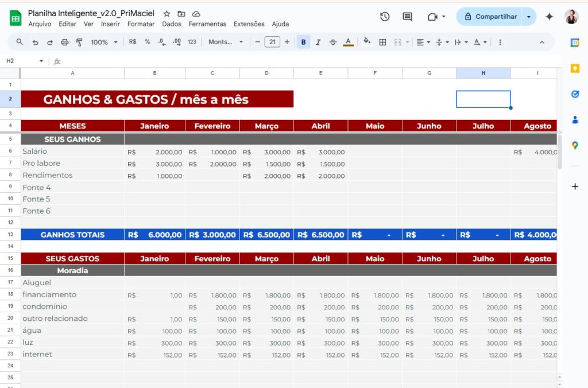This screenshot has width=588, height=388.
Task: Collapse the menus with up chevron
Action: [x=542, y=42]
